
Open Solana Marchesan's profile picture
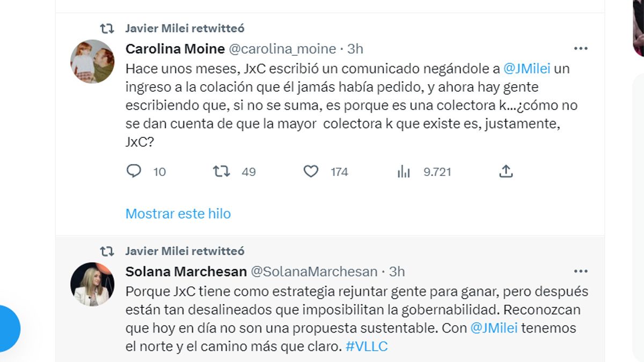(x=92, y=284)
